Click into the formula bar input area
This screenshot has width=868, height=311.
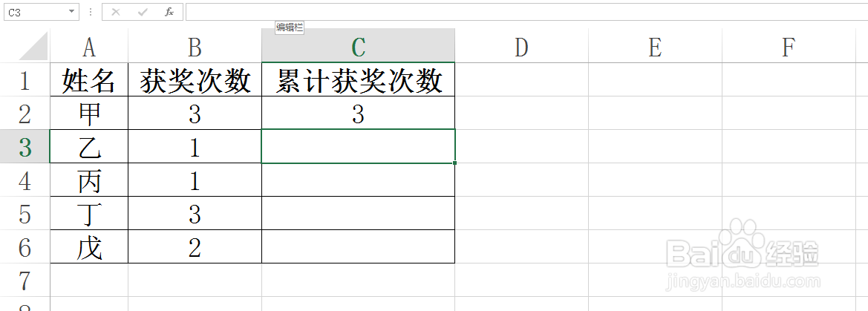click(x=526, y=12)
